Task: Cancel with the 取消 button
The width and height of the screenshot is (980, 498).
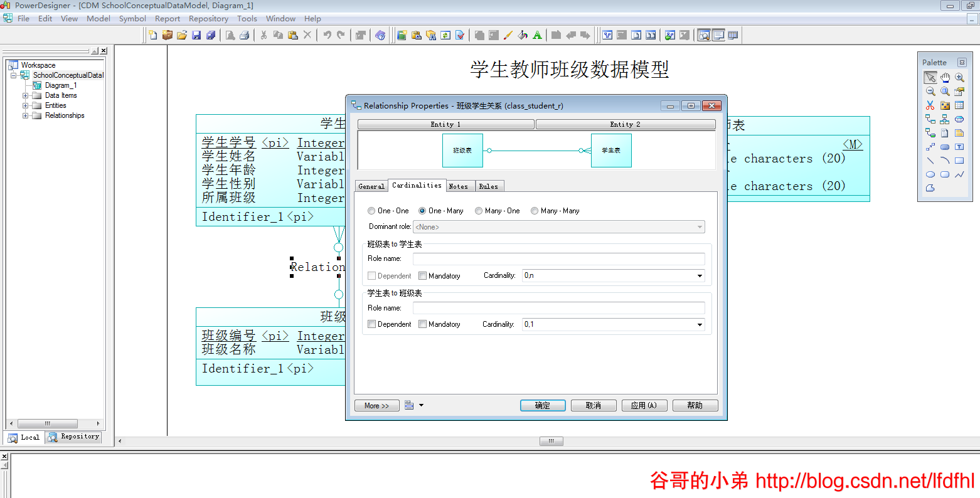Action: coord(594,406)
